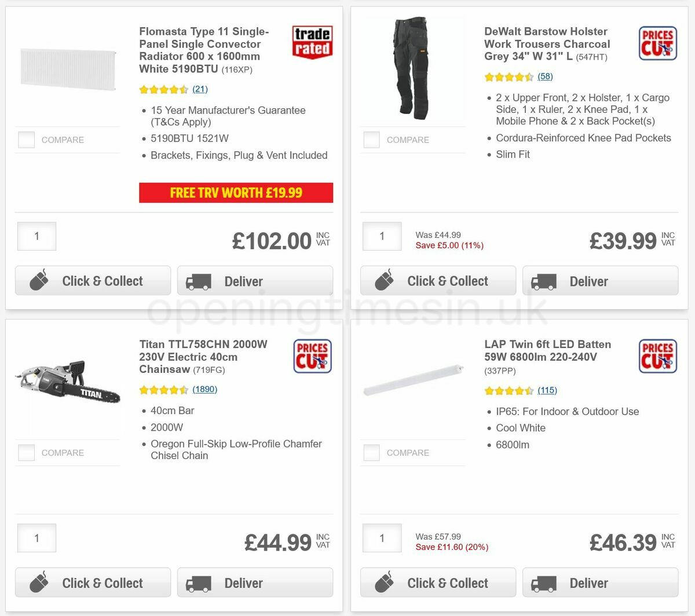695x616 pixels.
Task: View the 1890 reviews of the chainsaw
Action: tap(204, 389)
